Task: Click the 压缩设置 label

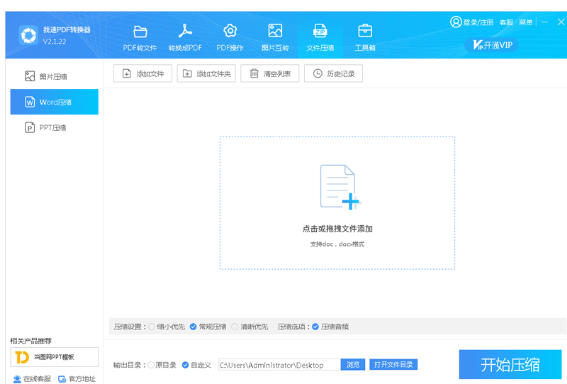Action: click(129, 327)
